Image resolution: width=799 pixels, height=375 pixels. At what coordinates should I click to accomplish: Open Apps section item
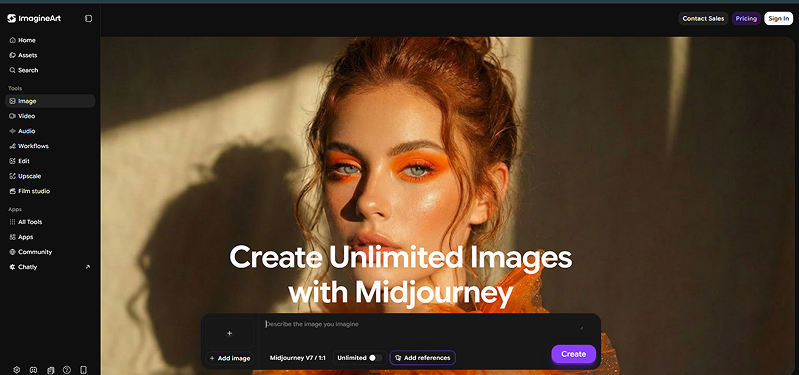[x=50, y=237]
